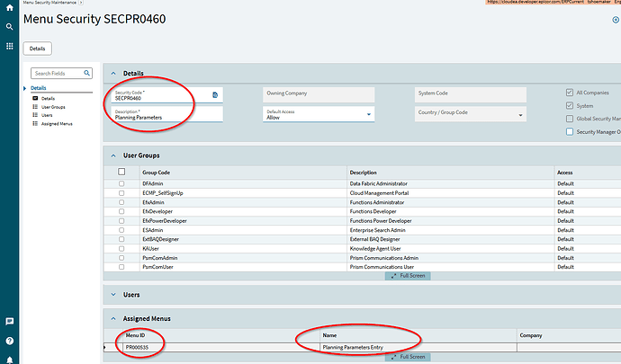This screenshot has width=621, height=364.
Task: Click the add new circle-plus icon
Action: (x=616, y=19)
